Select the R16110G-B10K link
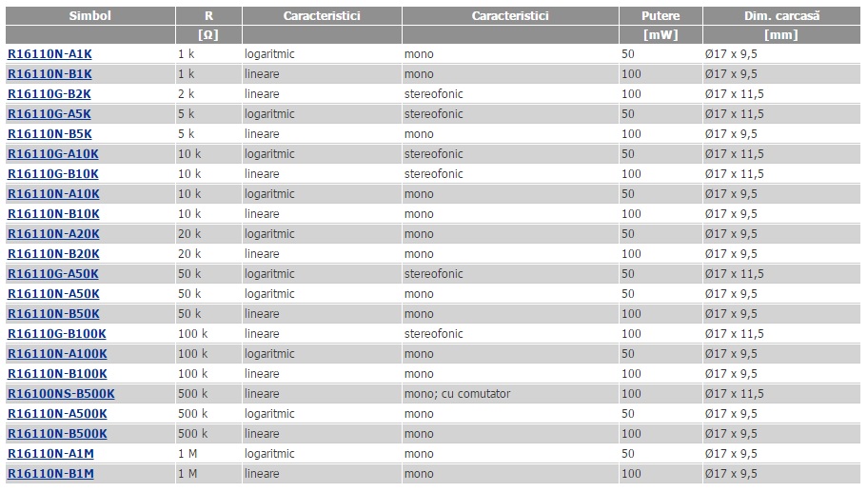The image size is (868, 492). [53, 174]
